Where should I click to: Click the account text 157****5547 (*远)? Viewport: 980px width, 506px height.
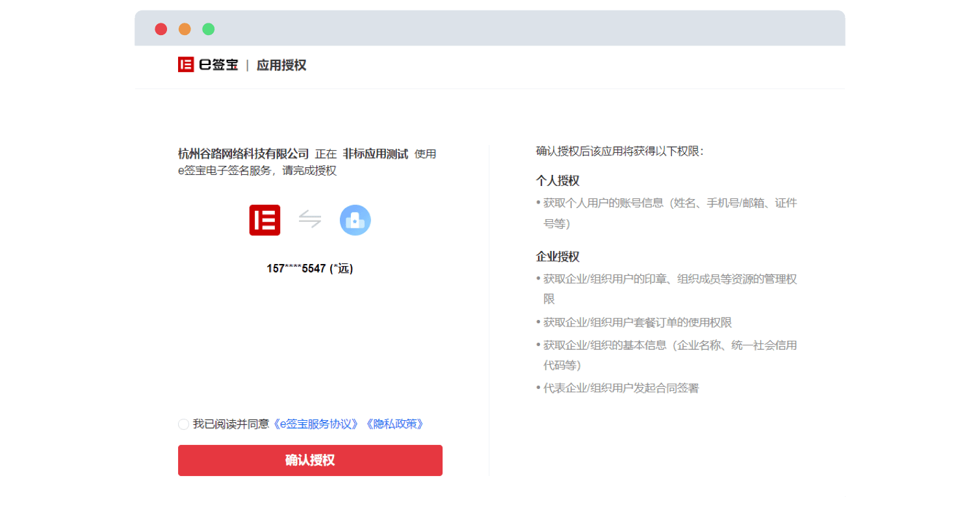point(310,268)
